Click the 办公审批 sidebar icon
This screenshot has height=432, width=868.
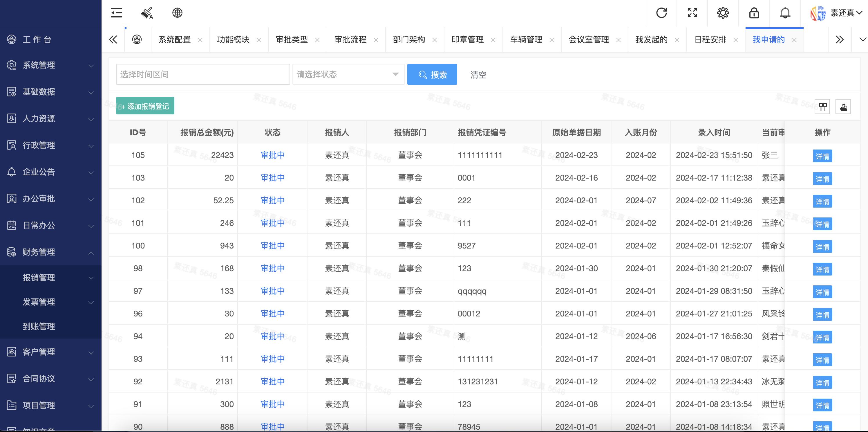click(11, 199)
